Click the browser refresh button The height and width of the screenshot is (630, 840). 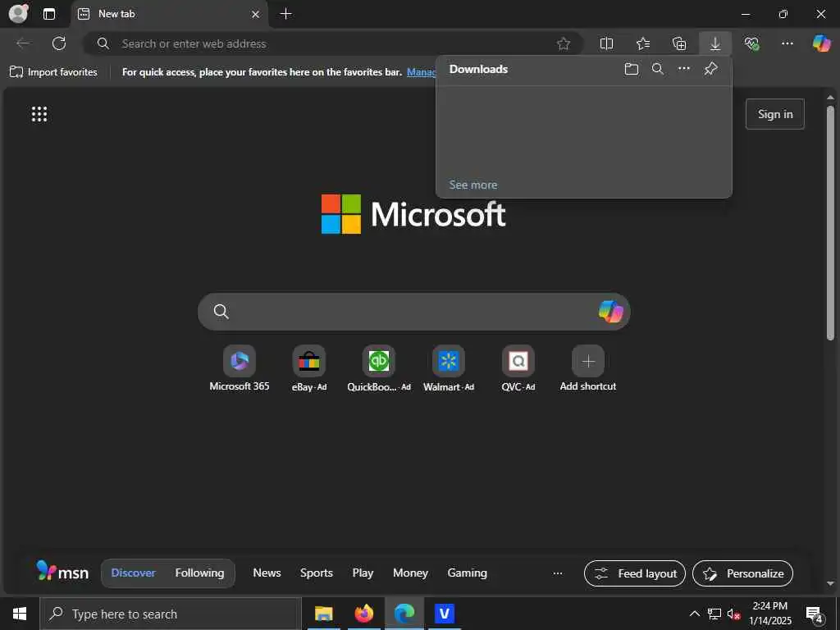click(x=59, y=43)
